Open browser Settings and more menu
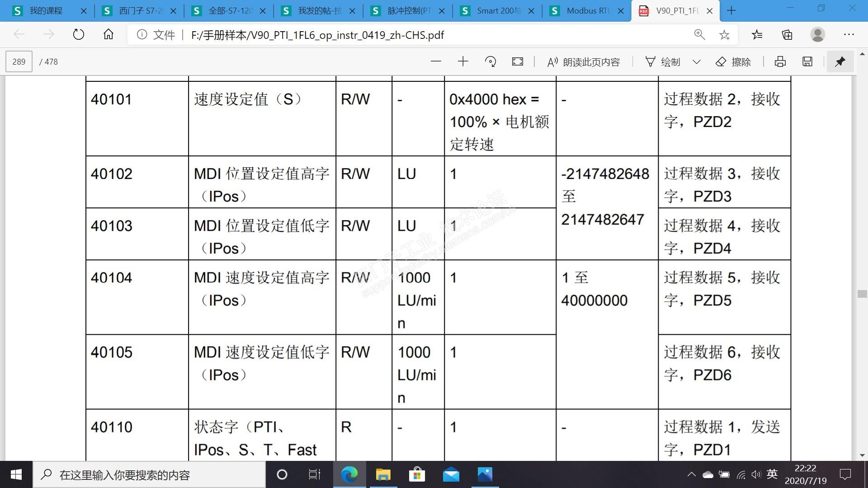Screen dimensions: 868x488 pyautogui.click(x=849, y=35)
